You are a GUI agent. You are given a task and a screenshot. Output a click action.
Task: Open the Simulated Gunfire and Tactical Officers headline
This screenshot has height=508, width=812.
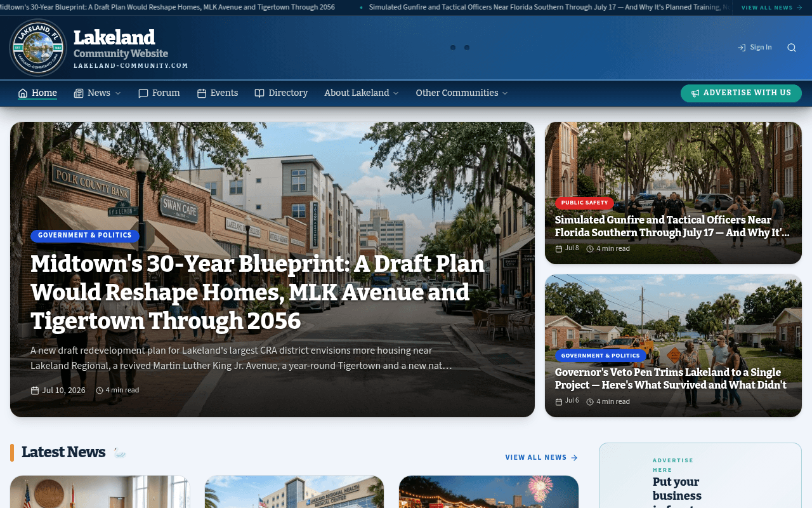coord(672,226)
